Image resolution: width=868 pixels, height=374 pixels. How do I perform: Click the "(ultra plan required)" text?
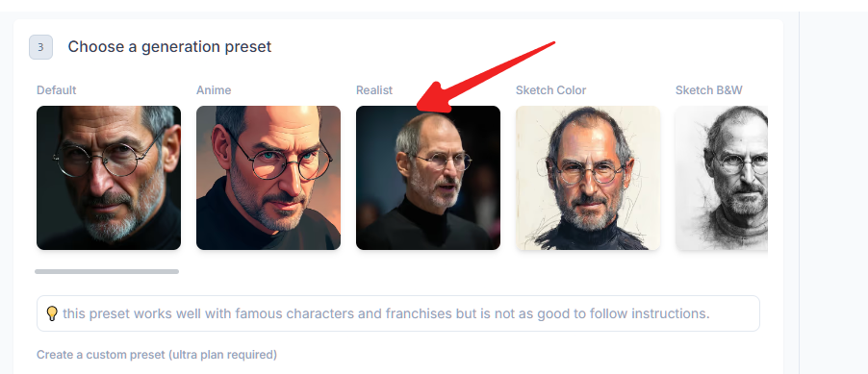click(222, 355)
